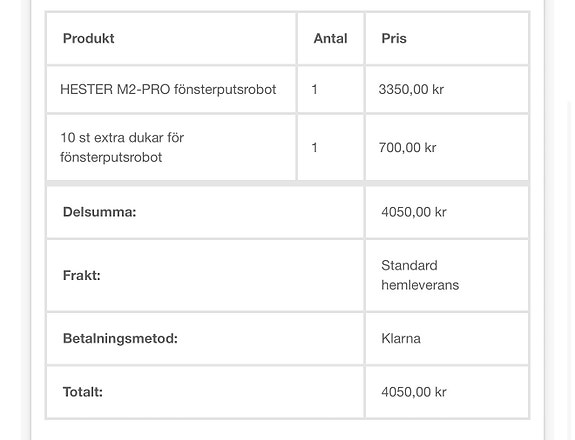Click the word hemleverans in shipping cell
The width and height of the screenshot is (575, 440).
(x=420, y=285)
